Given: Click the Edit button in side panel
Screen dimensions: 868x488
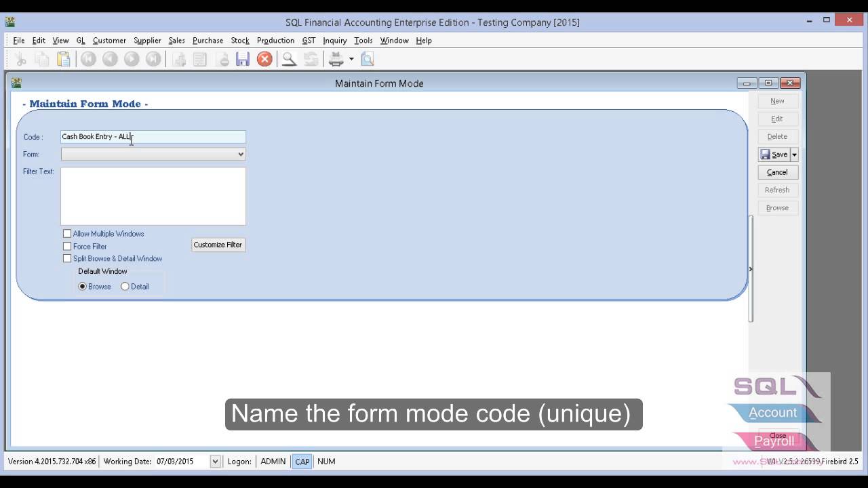Looking at the screenshot, I should tap(777, 119).
